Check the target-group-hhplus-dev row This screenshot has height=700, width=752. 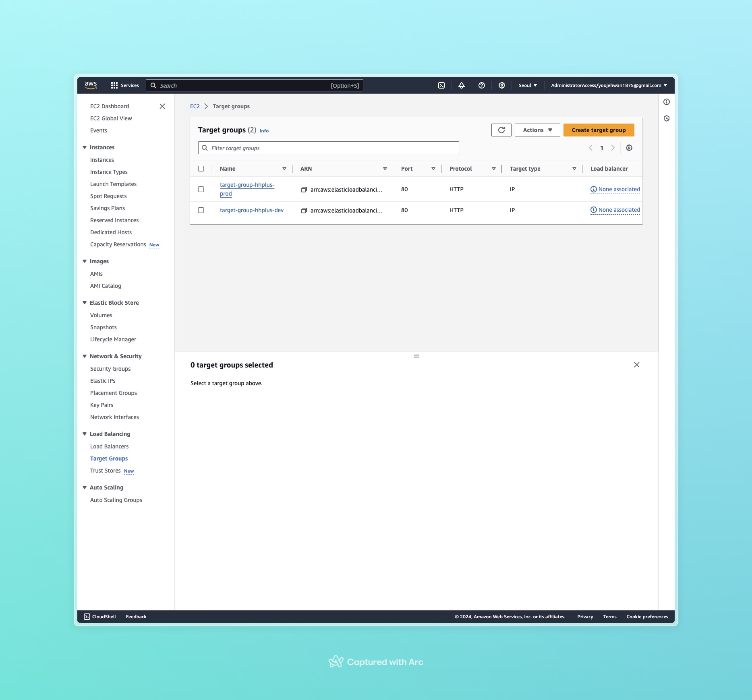click(201, 210)
